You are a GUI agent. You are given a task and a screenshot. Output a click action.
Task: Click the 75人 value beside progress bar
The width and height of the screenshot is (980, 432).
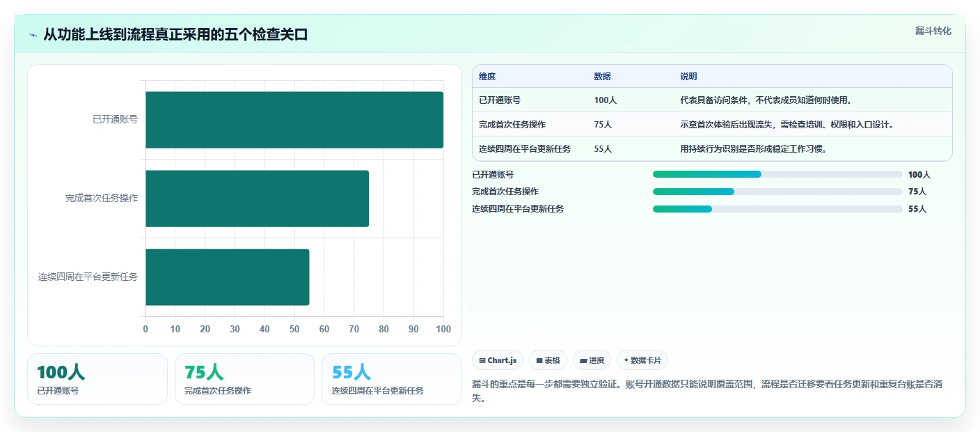[917, 192]
